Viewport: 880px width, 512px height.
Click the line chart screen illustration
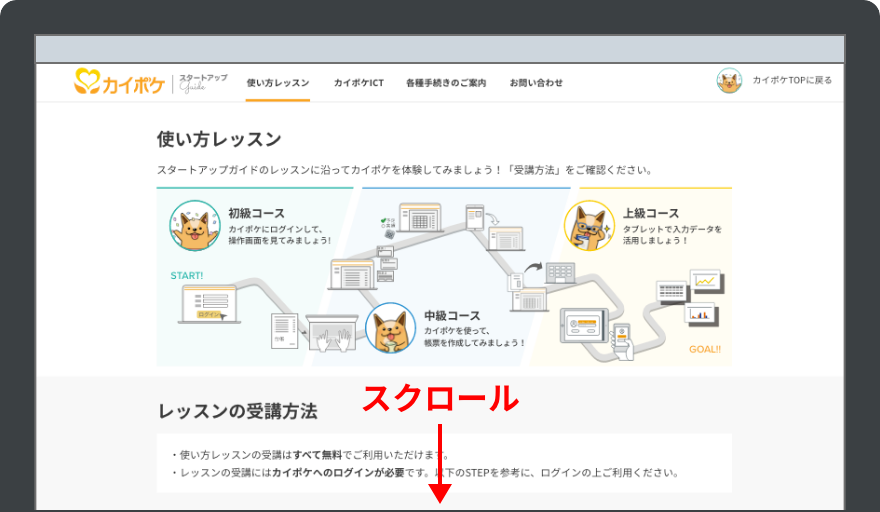(x=707, y=281)
